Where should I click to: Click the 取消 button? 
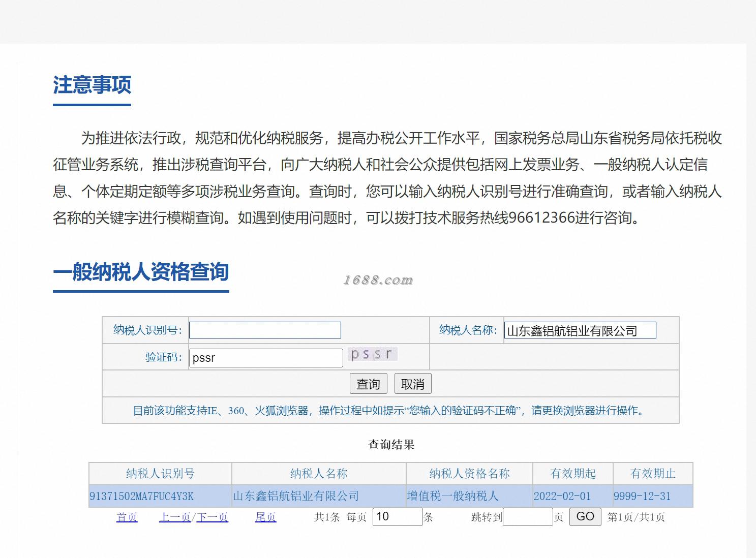(413, 384)
